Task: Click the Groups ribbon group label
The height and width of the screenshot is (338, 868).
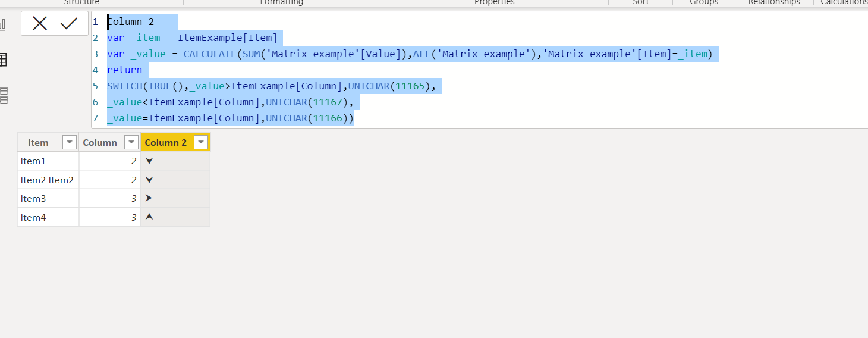Action: click(704, 3)
